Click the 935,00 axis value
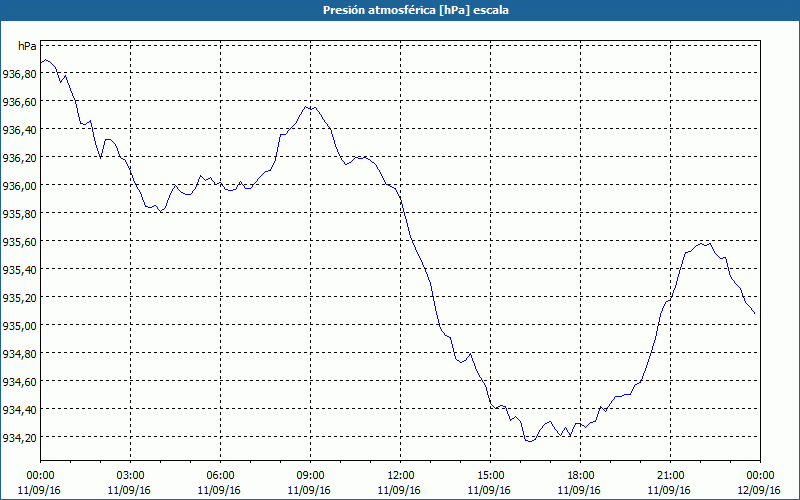Screen dimensions: 800x500 [19, 326]
